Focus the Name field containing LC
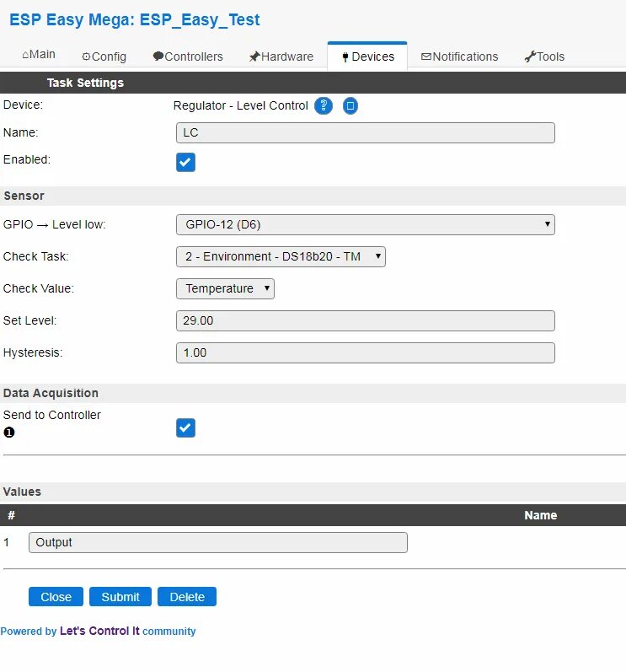This screenshot has height=672, width=626. pos(366,133)
